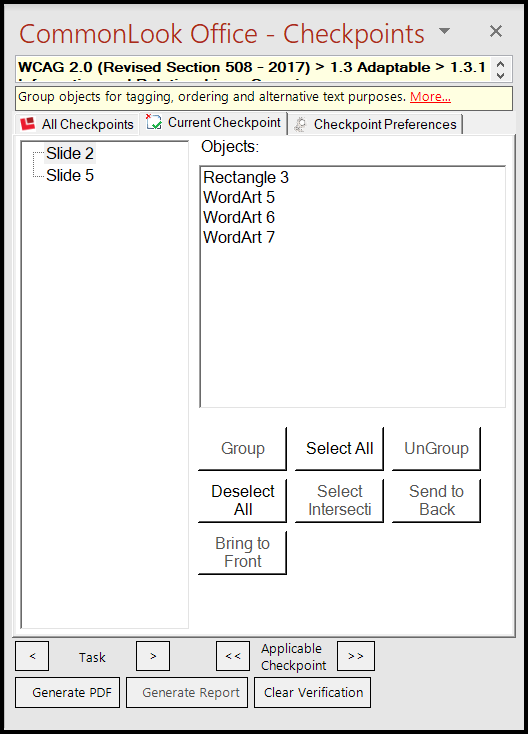Click the Generate PDF button
This screenshot has height=734, width=528.
[x=67, y=692]
